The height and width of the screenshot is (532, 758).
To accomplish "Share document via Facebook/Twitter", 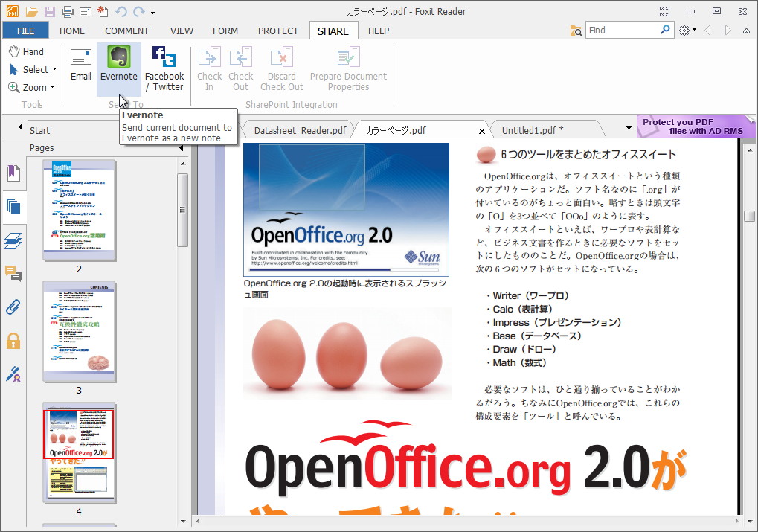I will 164,67.
